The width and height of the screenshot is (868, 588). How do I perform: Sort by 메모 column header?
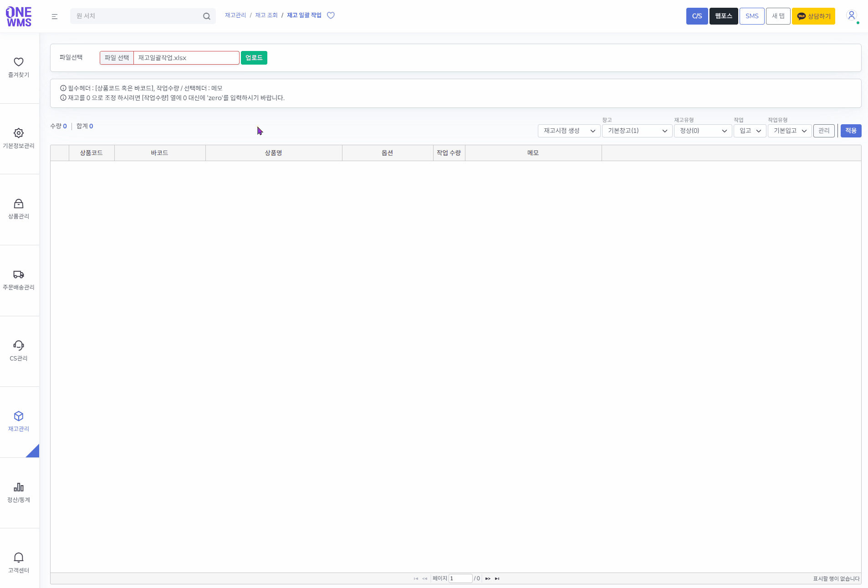point(533,153)
